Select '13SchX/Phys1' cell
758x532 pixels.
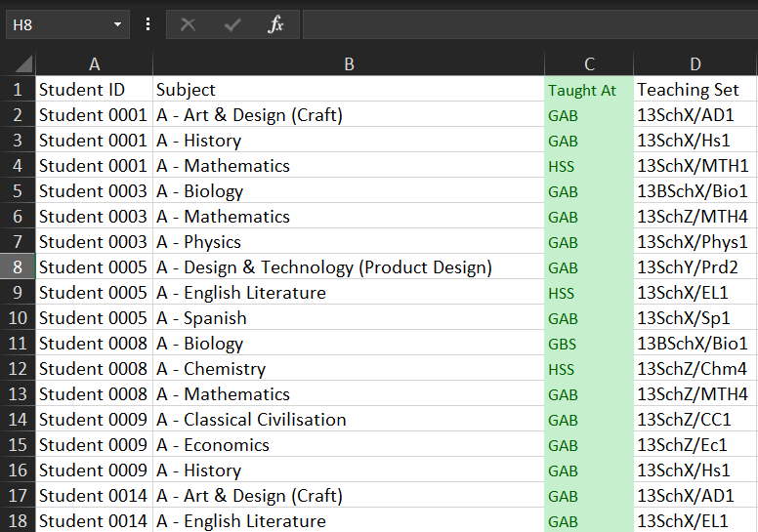click(x=695, y=242)
